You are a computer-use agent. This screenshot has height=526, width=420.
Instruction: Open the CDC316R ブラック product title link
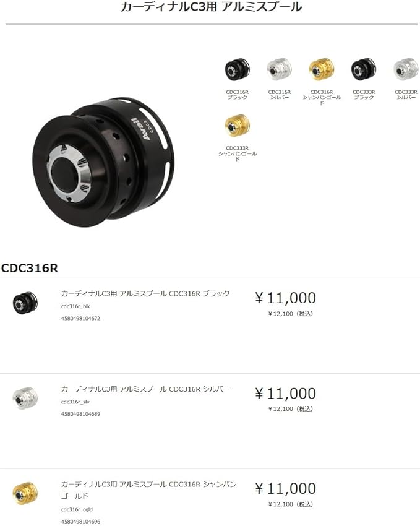pos(145,293)
